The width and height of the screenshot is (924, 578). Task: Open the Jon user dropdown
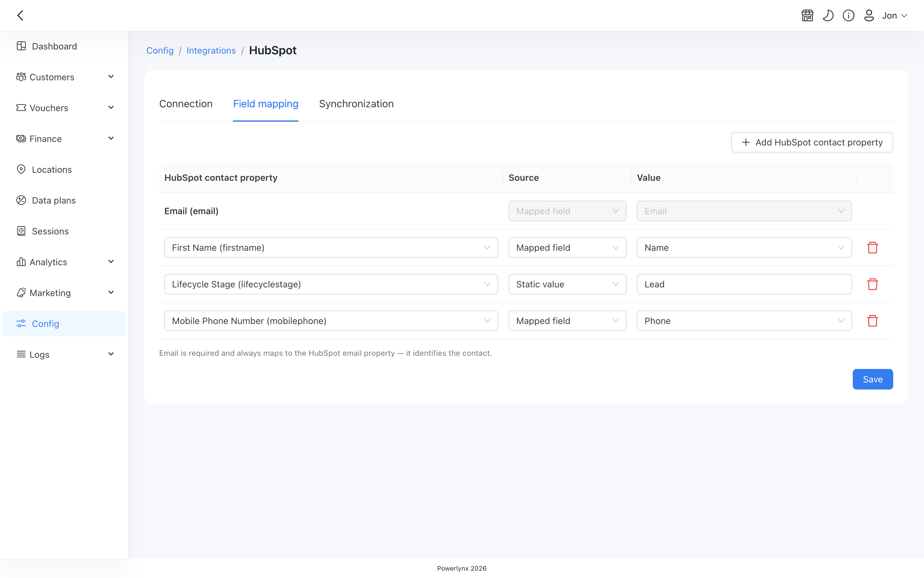894,16
